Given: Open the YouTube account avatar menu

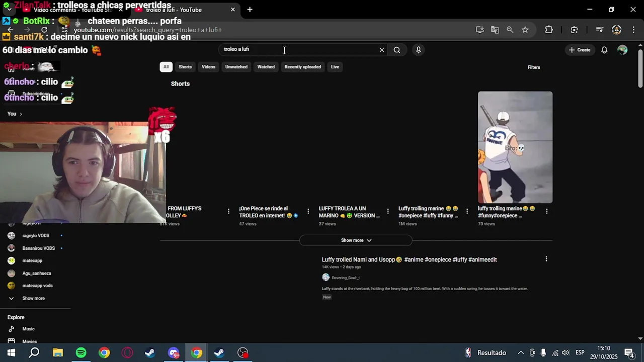Looking at the screenshot, I should tap(622, 50).
